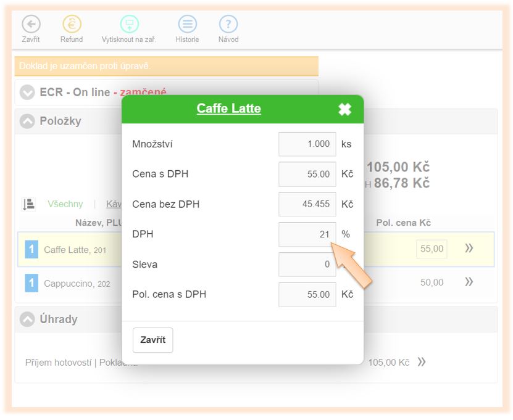Collapse the Položky section
The image size is (513, 420).
point(27,121)
